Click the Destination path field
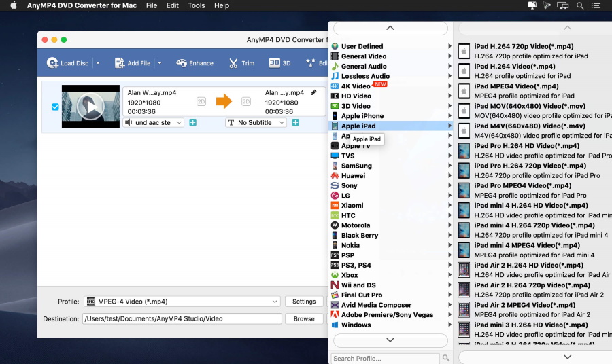 pyautogui.click(x=182, y=318)
